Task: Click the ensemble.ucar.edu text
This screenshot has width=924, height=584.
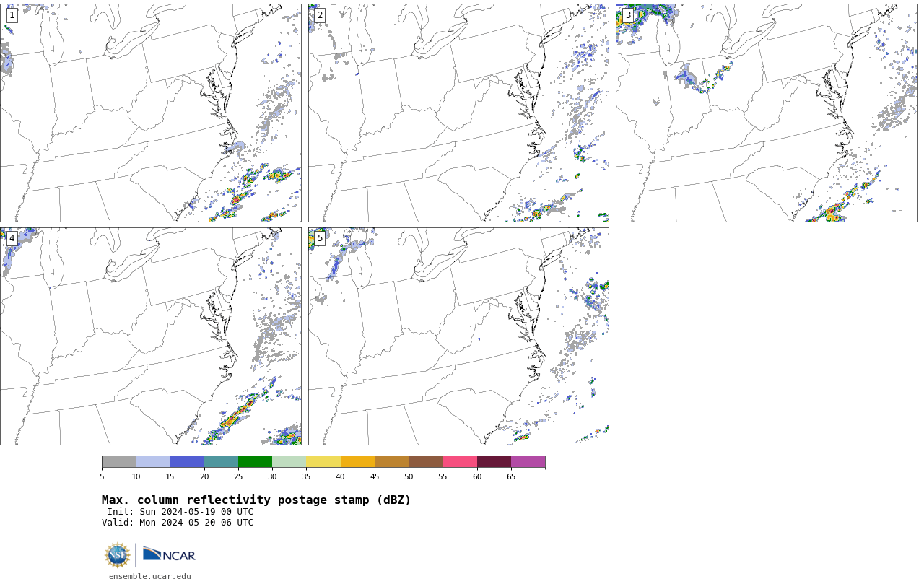Action: pyautogui.click(x=150, y=576)
